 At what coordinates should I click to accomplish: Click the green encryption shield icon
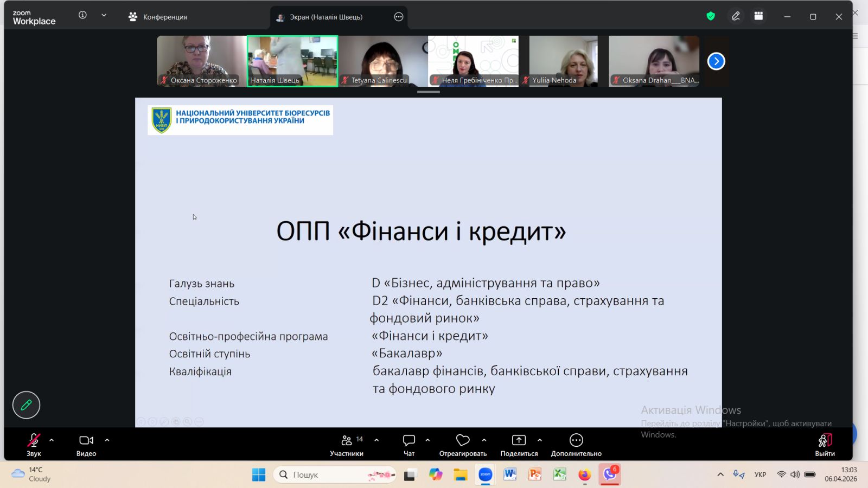tap(711, 16)
